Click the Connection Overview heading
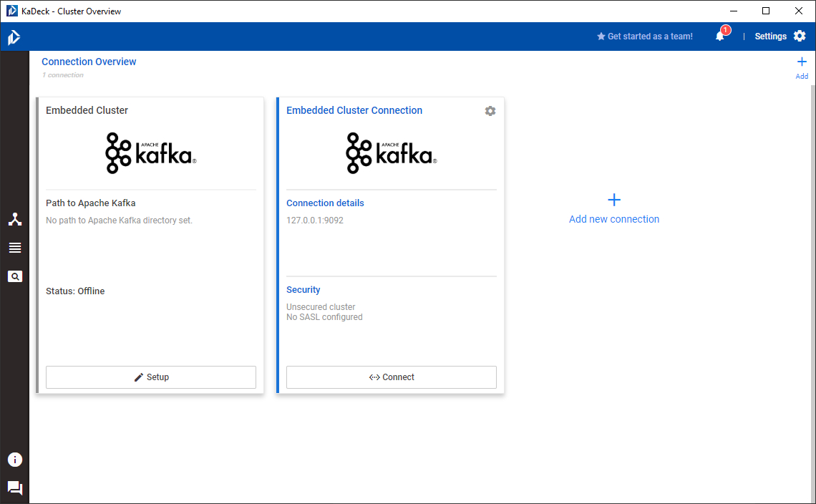This screenshot has height=504, width=816. point(89,62)
